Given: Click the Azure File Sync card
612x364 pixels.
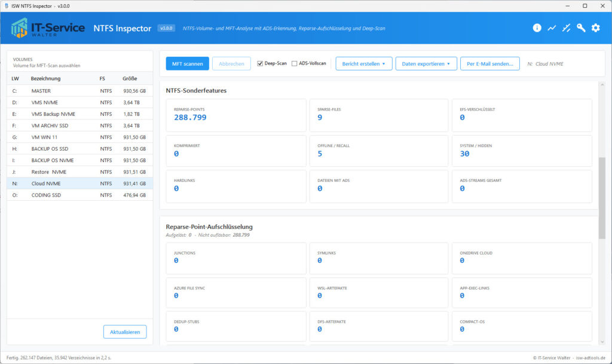Looking at the screenshot, I should (236, 293).
